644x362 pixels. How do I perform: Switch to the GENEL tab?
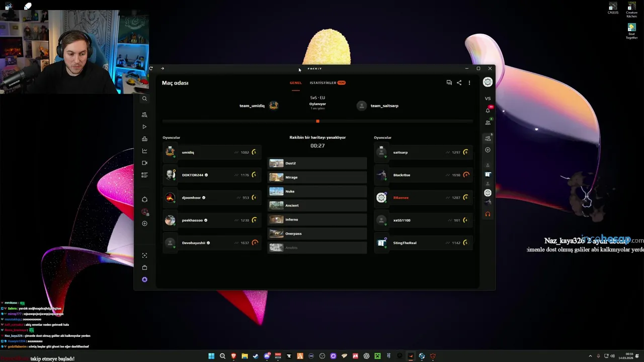coord(295,83)
